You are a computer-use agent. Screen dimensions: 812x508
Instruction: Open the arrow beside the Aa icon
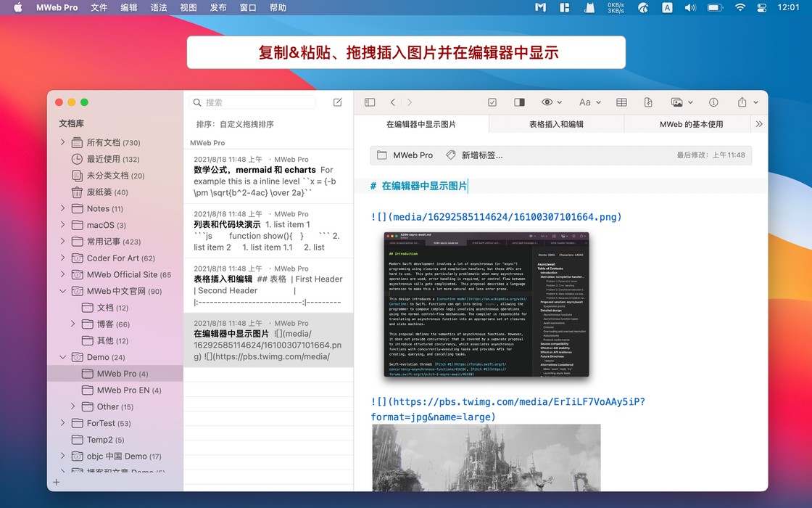[x=599, y=102]
